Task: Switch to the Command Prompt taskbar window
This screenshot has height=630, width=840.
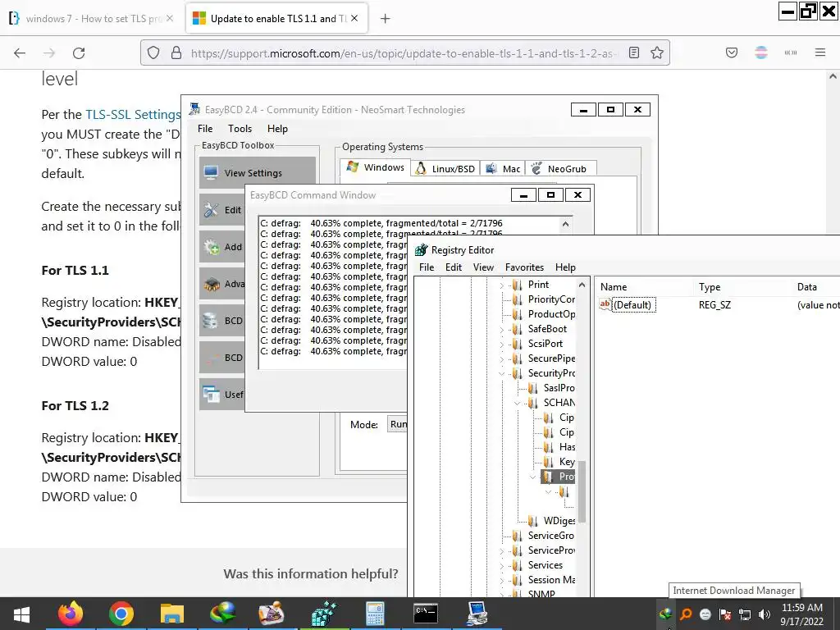Action: (426, 614)
